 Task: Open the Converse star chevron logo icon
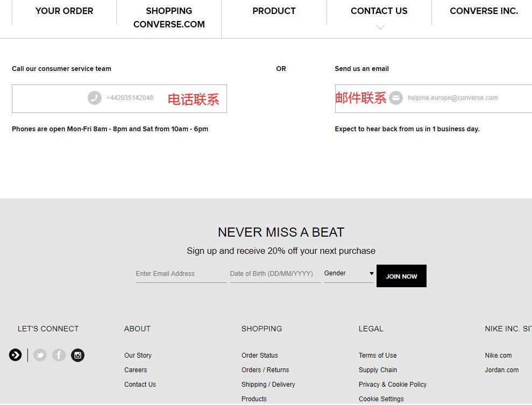point(15,355)
